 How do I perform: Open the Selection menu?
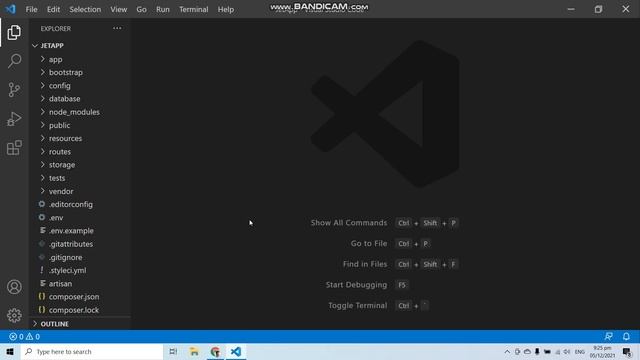(x=85, y=9)
